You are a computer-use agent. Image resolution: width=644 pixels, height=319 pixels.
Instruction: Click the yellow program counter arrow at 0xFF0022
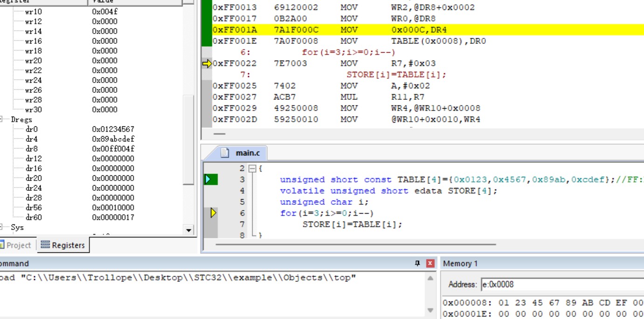click(207, 63)
